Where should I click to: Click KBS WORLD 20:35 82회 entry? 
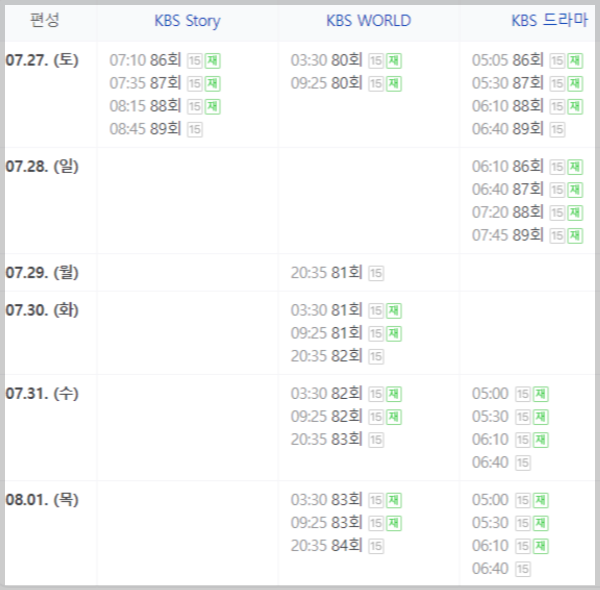click(x=326, y=356)
